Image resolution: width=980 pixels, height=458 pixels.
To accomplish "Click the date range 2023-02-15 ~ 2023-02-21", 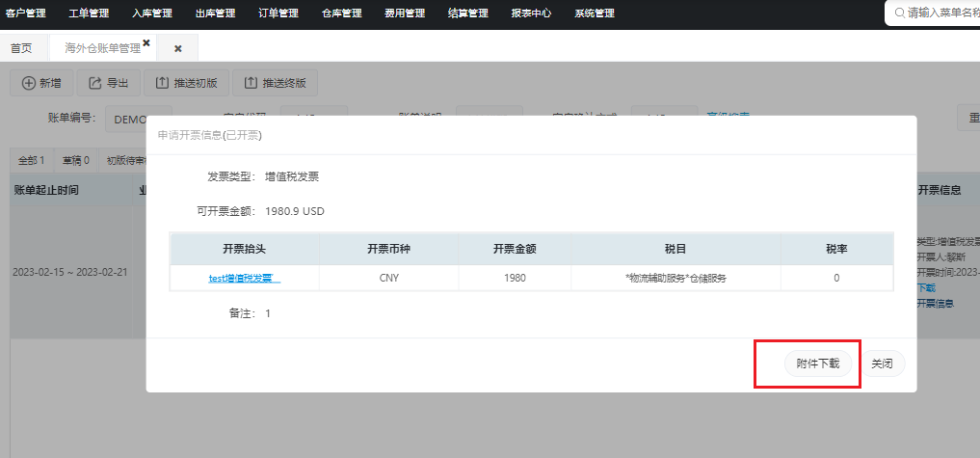I will 70,273.
